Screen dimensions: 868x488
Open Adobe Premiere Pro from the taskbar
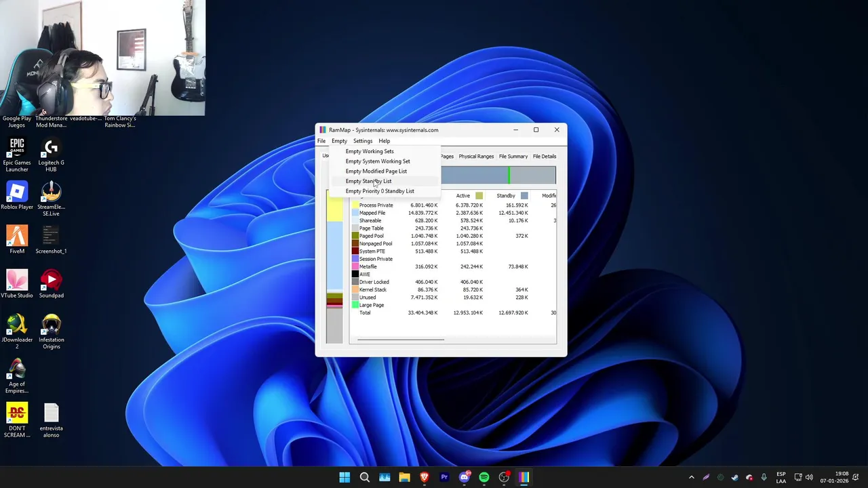444,477
